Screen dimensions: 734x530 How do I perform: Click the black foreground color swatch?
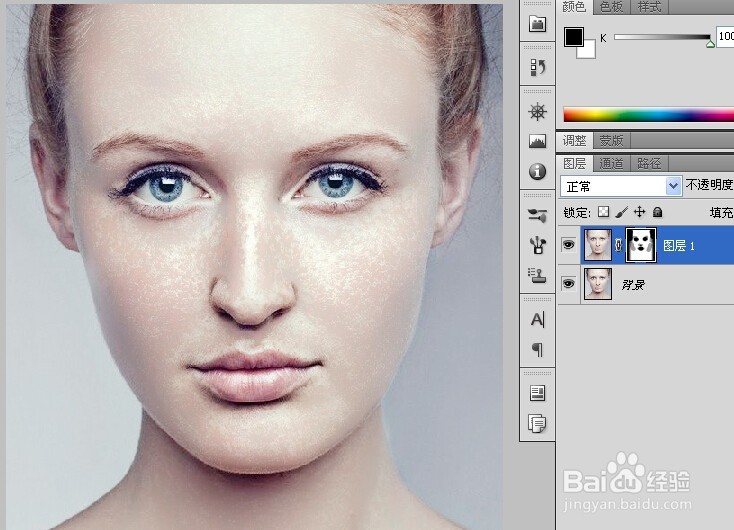click(x=573, y=37)
